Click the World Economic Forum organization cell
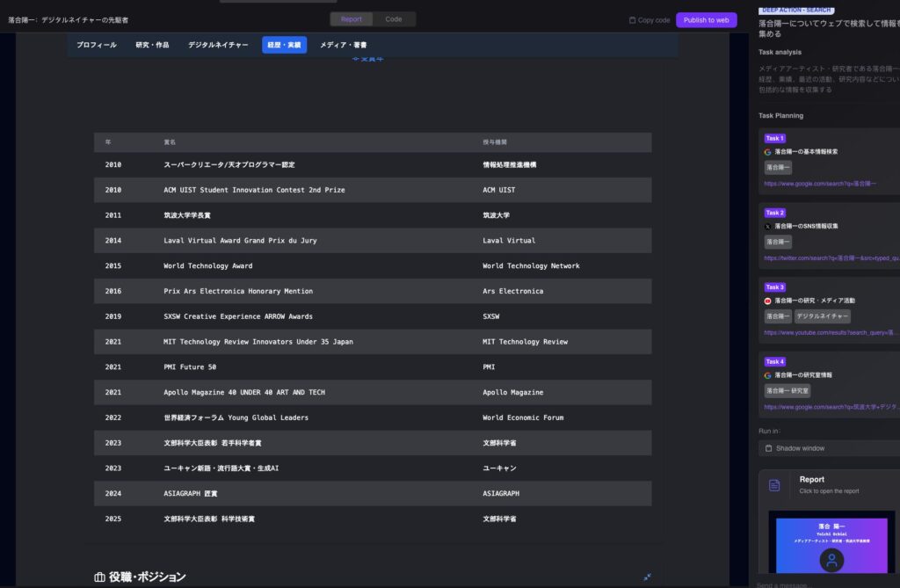Image resolution: width=900 pixels, height=588 pixels. click(523, 417)
